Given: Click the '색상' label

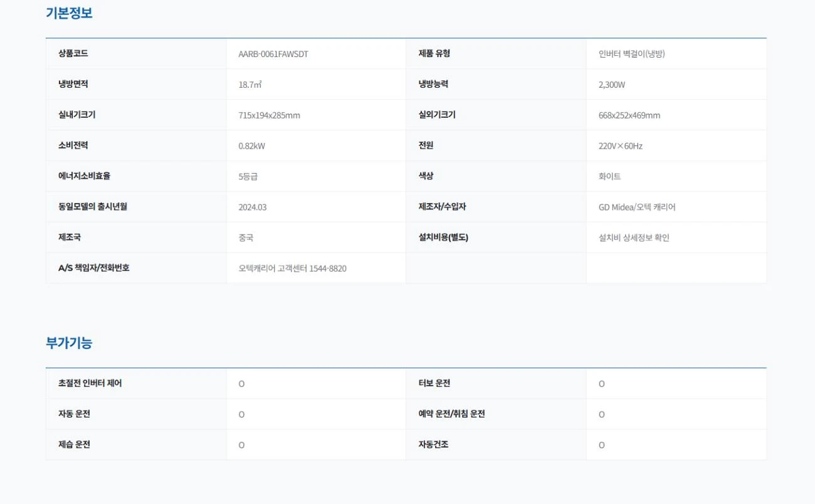Looking at the screenshot, I should 426,176.
